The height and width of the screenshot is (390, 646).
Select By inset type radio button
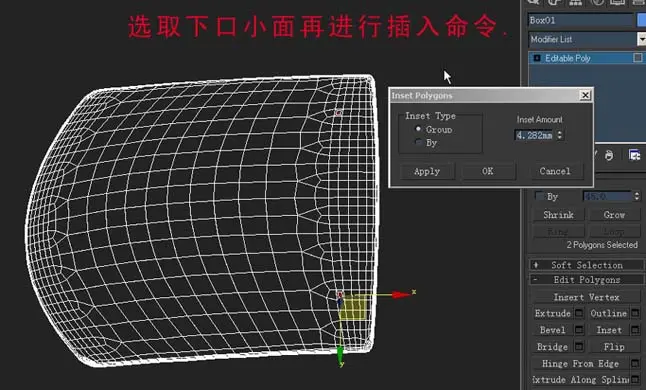click(418, 142)
